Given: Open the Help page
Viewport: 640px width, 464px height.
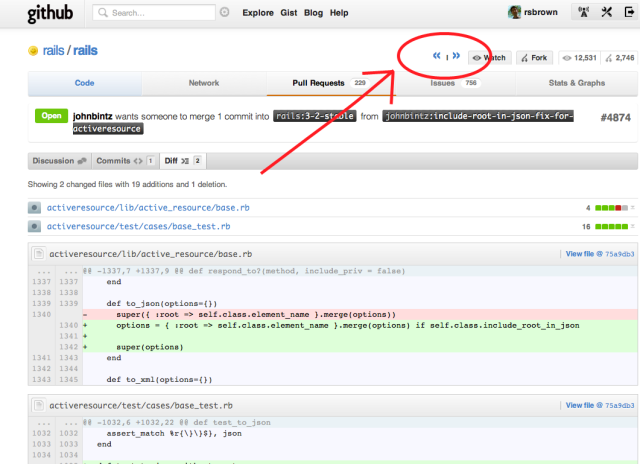Looking at the screenshot, I should [339, 13].
